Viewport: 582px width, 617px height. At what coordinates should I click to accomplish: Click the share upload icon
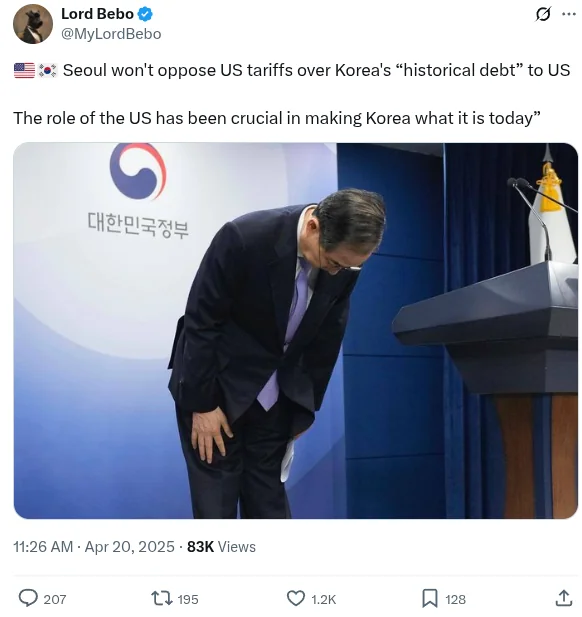[x=564, y=598]
